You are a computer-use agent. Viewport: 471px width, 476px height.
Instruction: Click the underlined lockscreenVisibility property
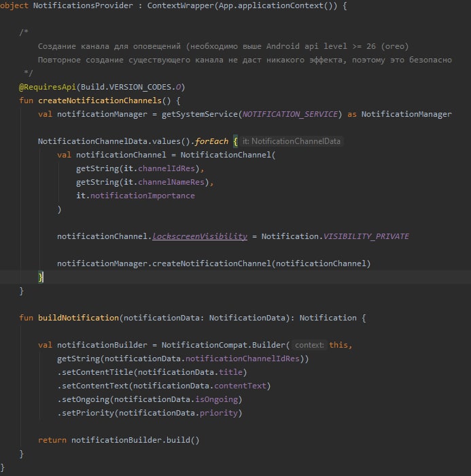pyautogui.click(x=200, y=236)
